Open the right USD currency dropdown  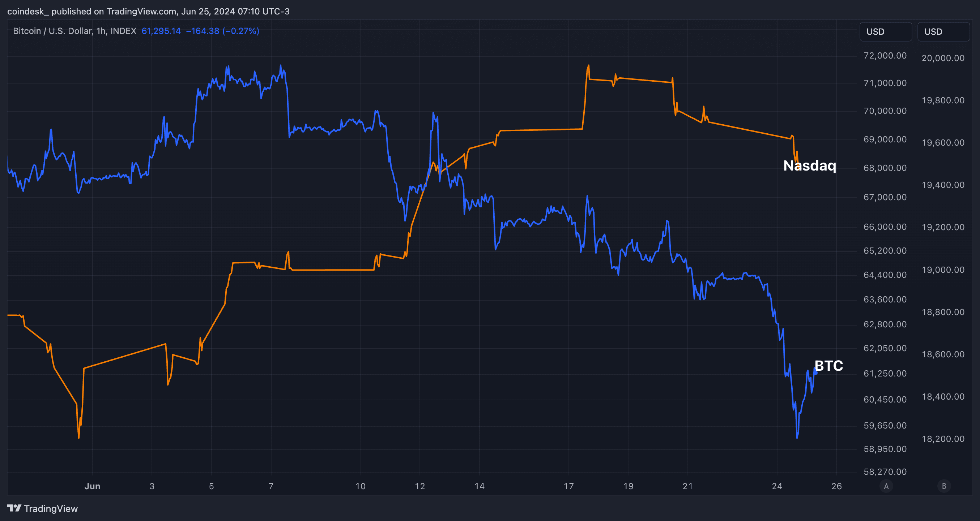943,31
